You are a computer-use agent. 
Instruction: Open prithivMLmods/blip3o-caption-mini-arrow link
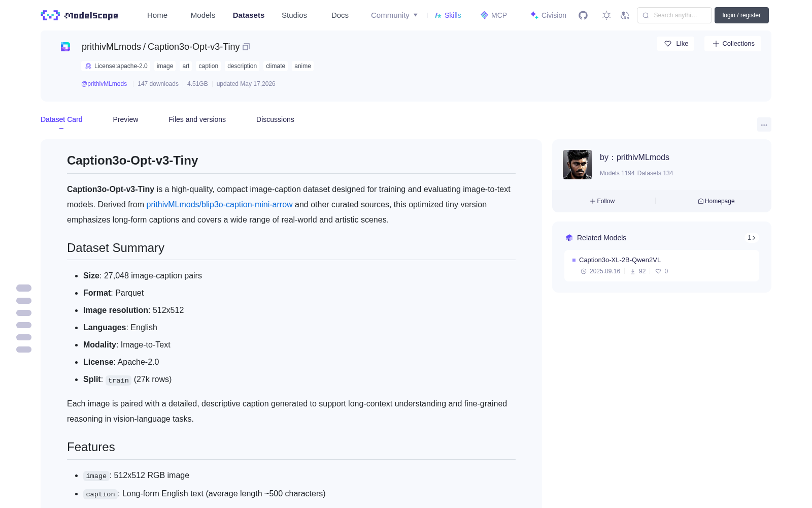point(219,204)
